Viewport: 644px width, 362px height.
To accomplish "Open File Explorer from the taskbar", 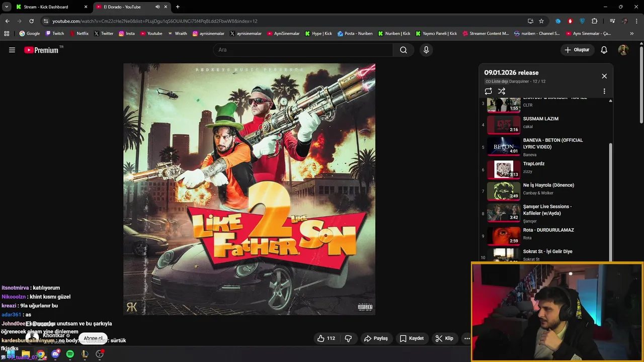I will pos(26,354).
